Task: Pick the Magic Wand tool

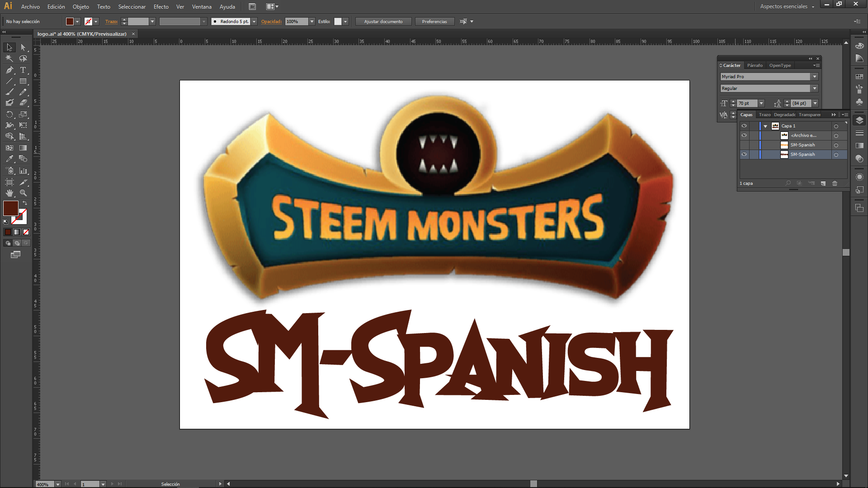Action: point(9,58)
